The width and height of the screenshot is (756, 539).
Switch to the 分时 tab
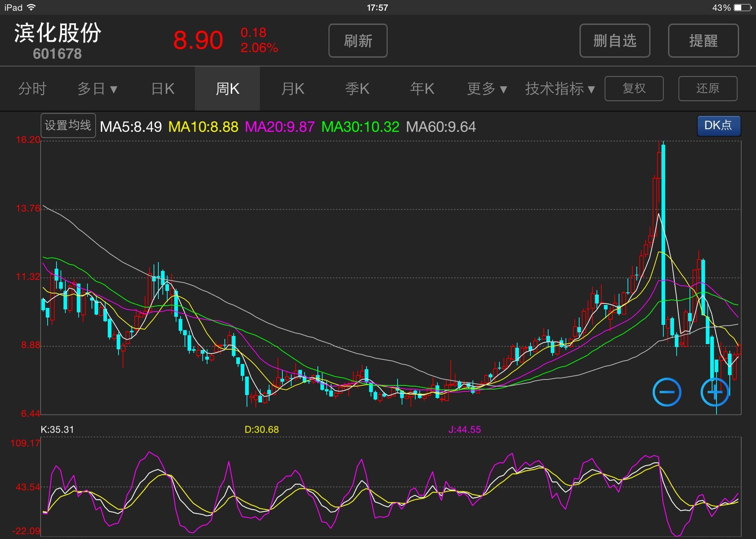point(32,89)
